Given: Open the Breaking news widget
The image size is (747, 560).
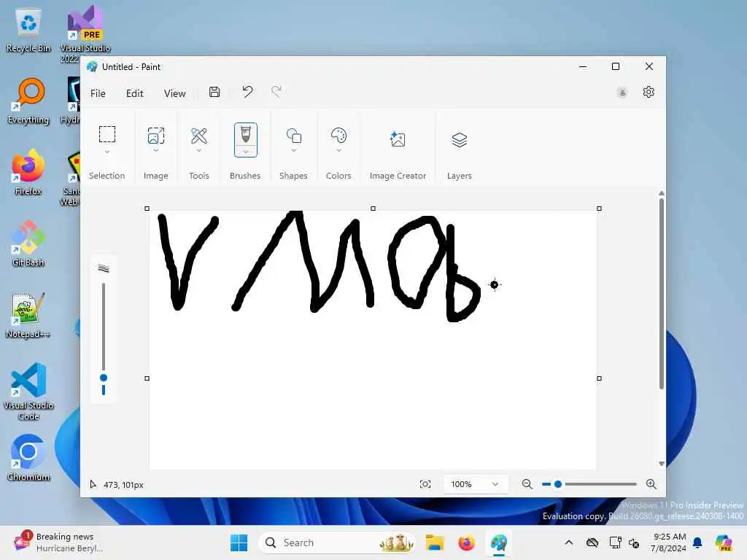Looking at the screenshot, I should click(58, 542).
